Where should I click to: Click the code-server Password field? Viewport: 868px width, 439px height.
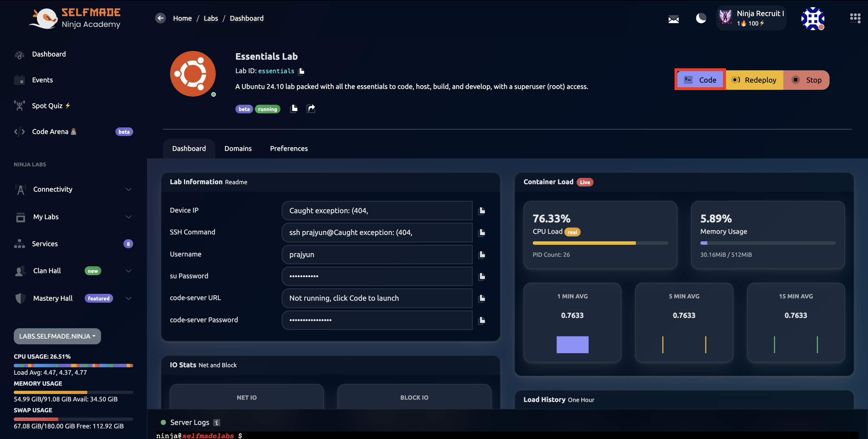[377, 320]
